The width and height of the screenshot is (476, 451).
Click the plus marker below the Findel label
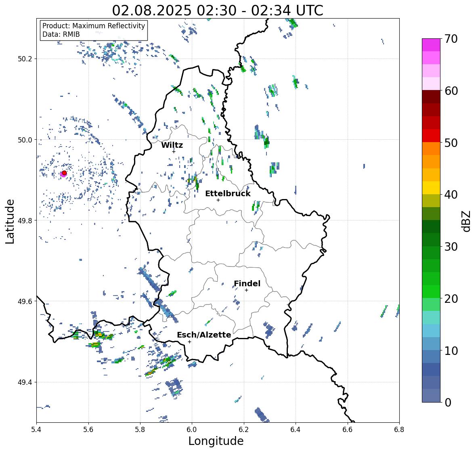(x=247, y=290)
